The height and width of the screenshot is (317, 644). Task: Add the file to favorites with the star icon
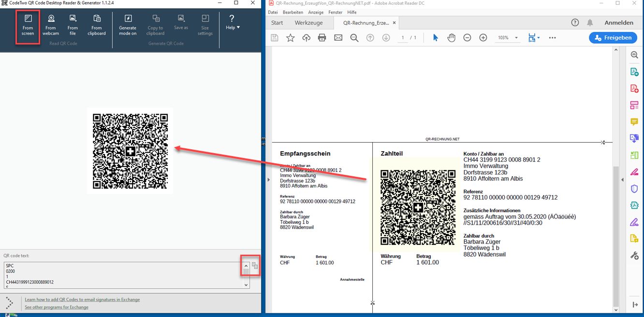coord(290,38)
